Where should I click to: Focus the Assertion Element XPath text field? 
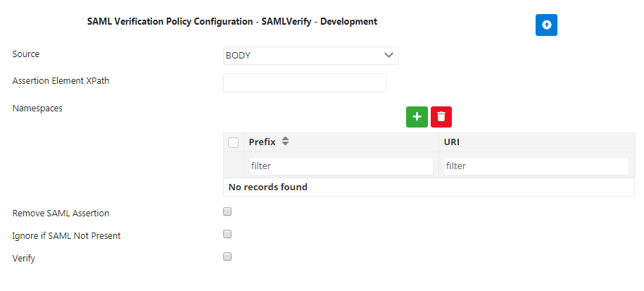pos(305,82)
